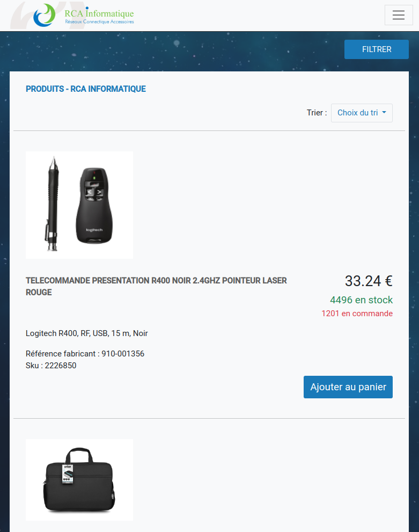
Task: Open the black laptop bag thumbnail
Action: pos(79,480)
